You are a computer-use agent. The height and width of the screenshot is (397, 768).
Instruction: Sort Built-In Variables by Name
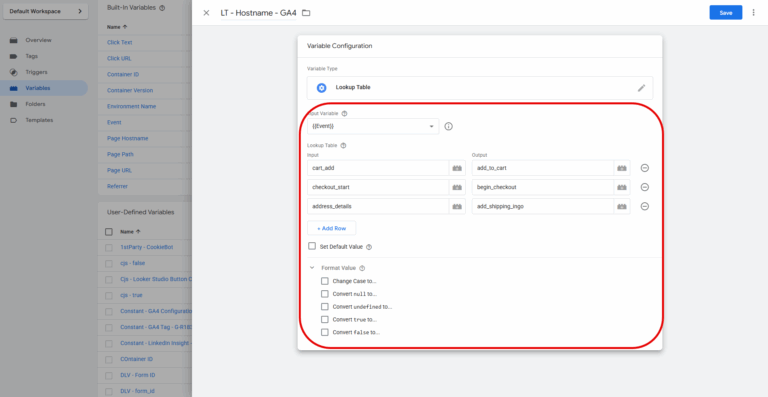117,27
